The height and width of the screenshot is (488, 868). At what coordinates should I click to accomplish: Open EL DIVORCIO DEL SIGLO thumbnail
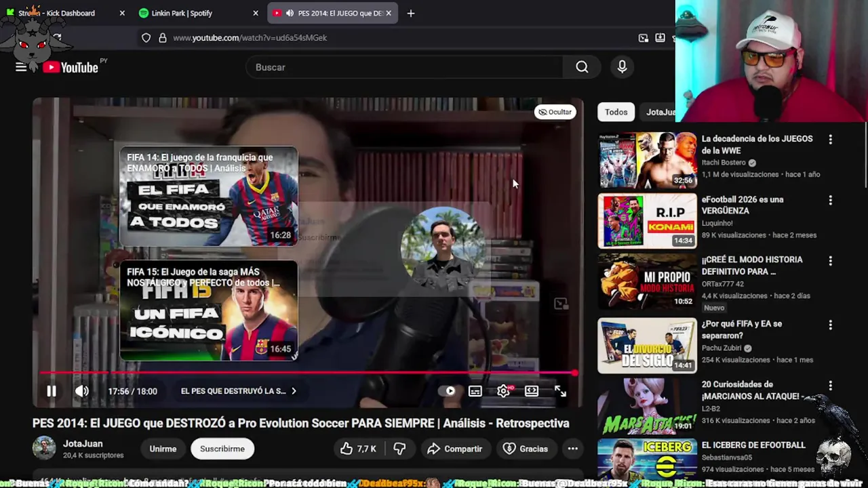coord(647,346)
